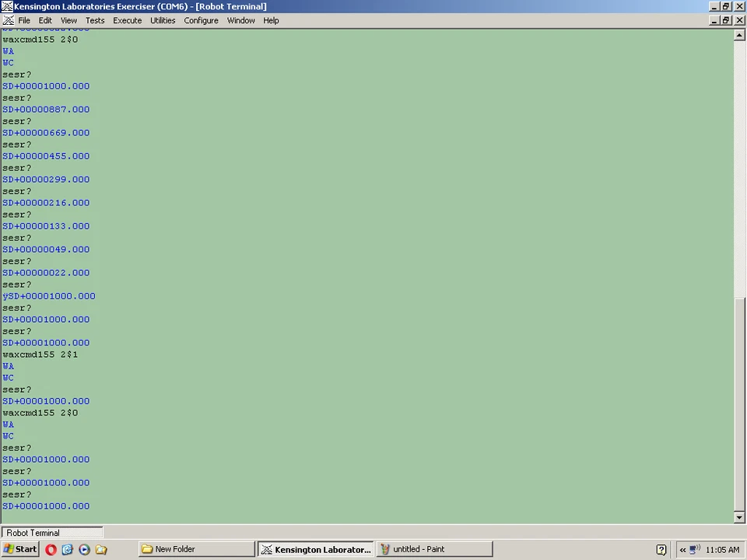Open the Help menu
The width and height of the screenshot is (747, 560).
tap(271, 20)
